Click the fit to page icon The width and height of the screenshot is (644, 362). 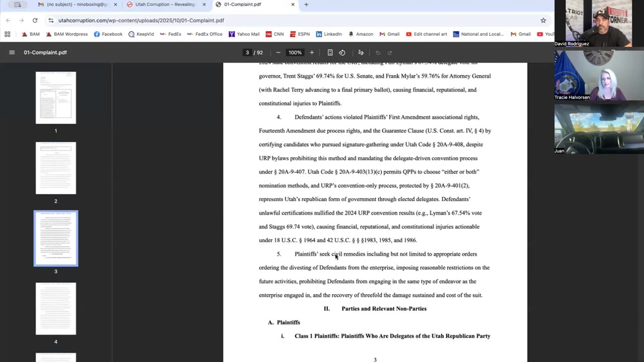pyautogui.click(x=330, y=52)
